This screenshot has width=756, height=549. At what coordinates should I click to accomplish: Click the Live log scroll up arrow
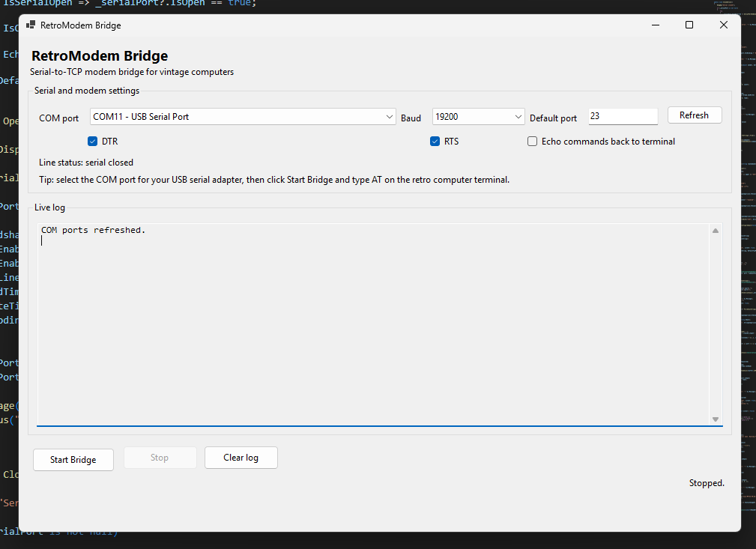tap(716, 231)
